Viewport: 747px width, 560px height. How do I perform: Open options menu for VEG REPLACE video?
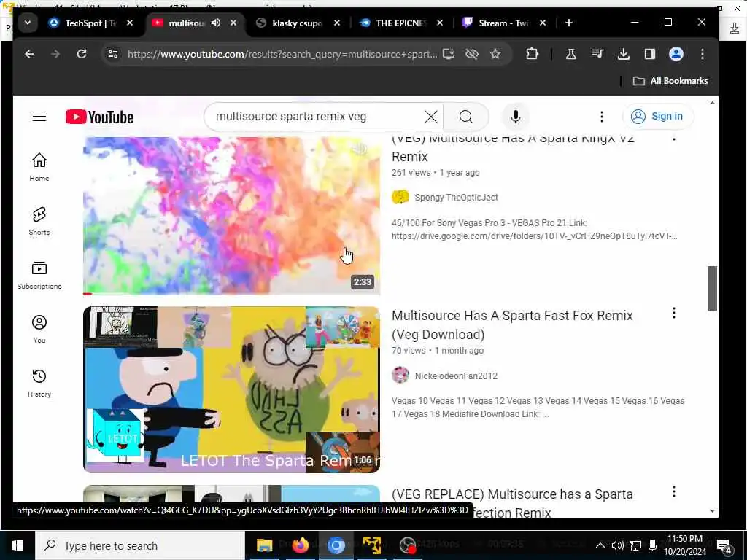pos(673,491)
